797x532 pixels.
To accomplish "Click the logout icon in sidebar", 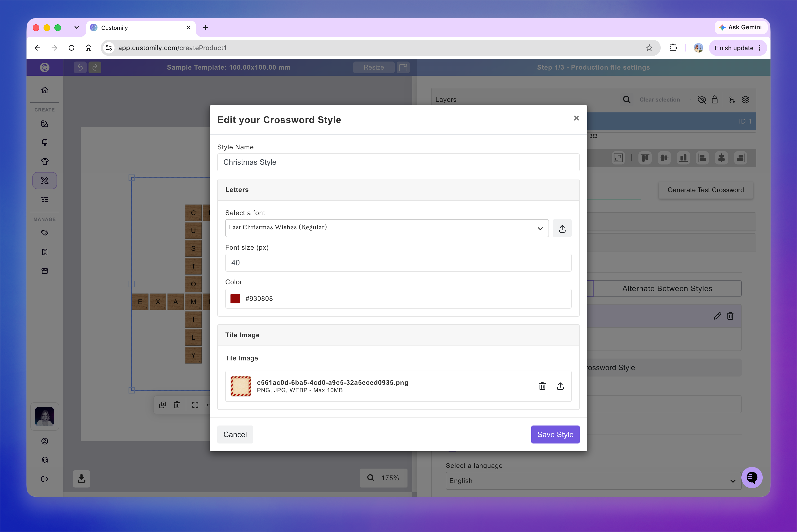I will [44, 479].
